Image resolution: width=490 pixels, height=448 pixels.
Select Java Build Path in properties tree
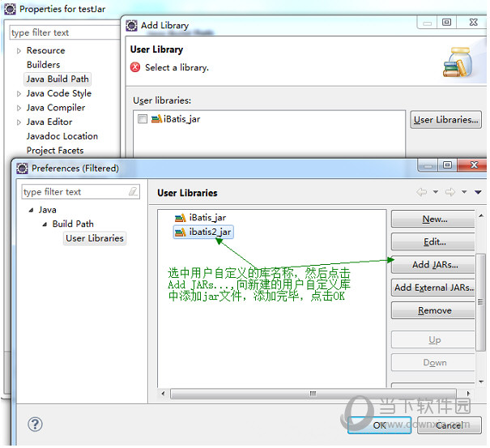pos(58,79)
